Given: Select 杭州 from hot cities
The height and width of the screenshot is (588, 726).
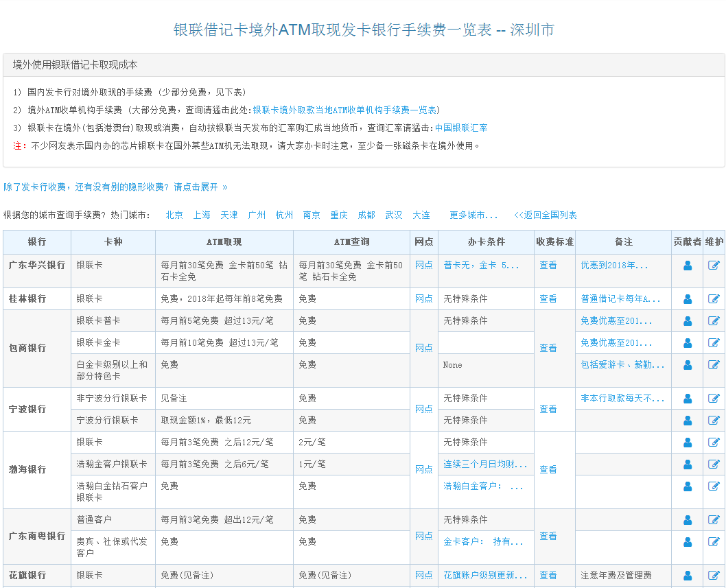Looking at the screenshot, I should click(x=284, y=215).
